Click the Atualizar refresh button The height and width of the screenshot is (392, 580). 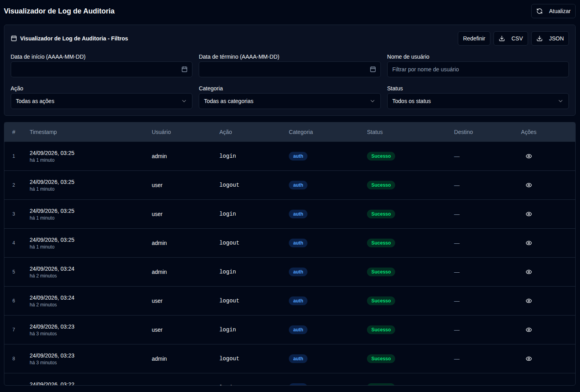point(553,11)
